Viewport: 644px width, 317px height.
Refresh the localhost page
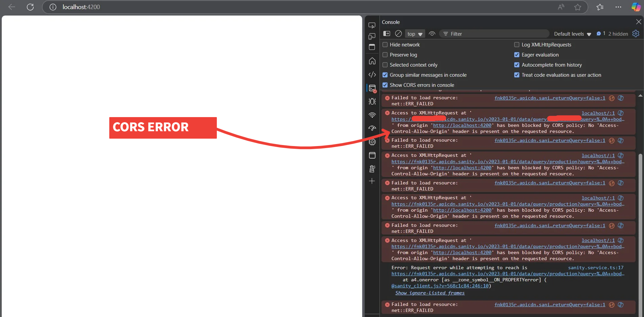pos(30,7)
